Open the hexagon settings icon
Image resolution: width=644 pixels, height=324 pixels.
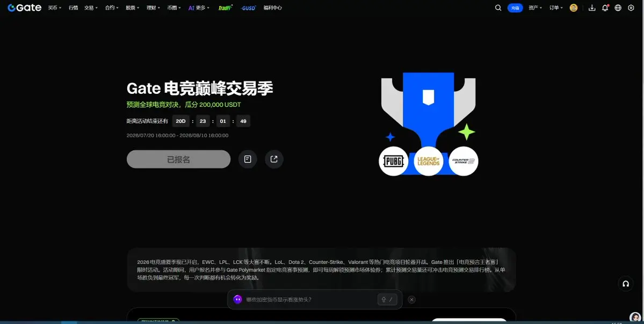pos(631,8)
